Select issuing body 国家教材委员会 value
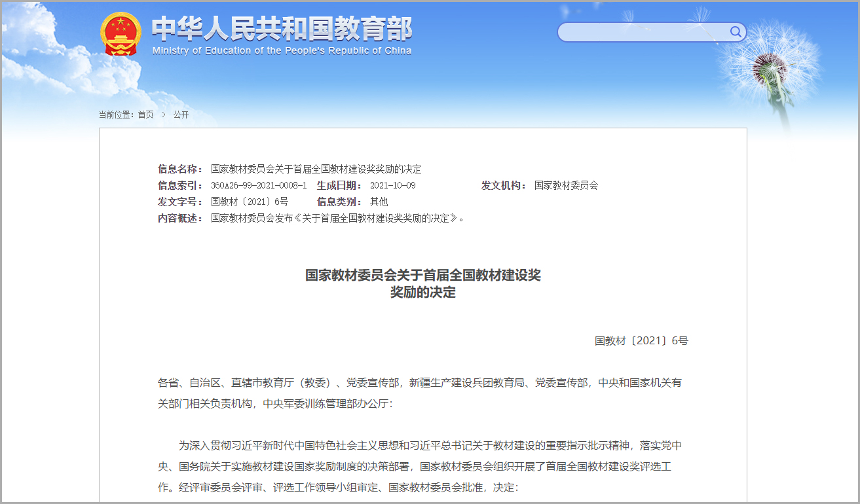860x504 pixels. [x=567, y=185]
